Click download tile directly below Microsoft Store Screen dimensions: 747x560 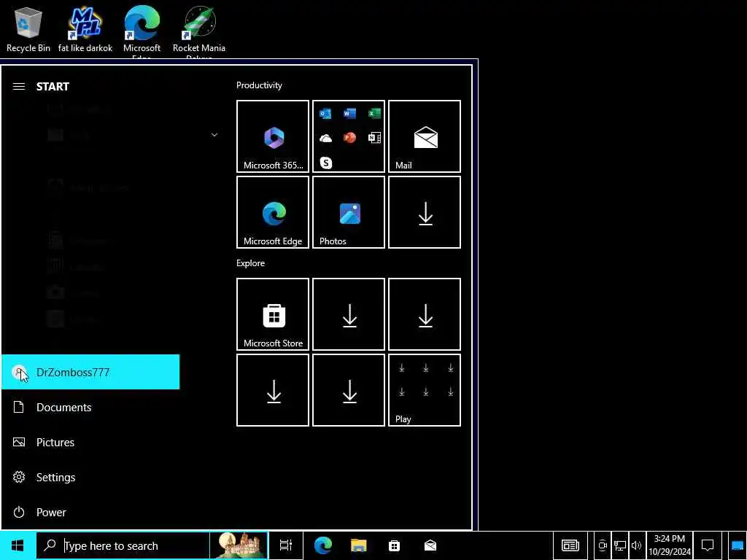pos(273,390)
